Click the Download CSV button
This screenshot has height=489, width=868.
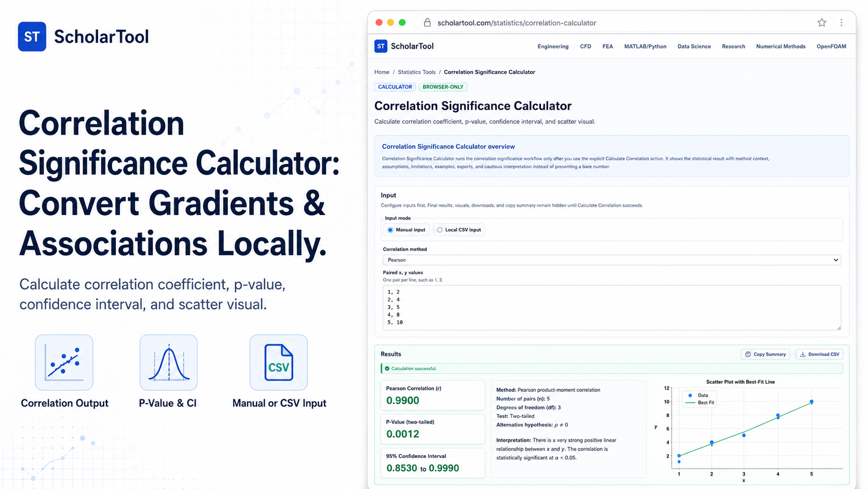819,354
